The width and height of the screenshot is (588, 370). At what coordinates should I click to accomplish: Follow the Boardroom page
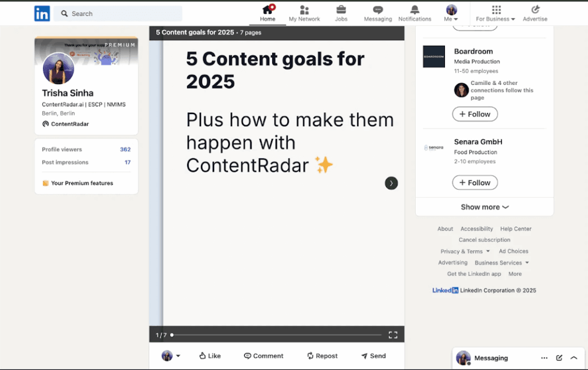coord(474,114)
